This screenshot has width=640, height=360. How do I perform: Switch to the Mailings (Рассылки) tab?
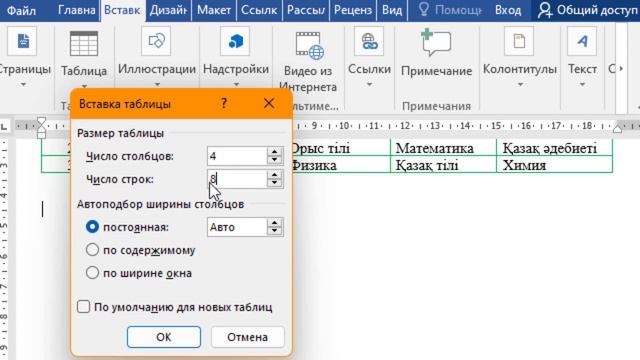(x=306, y=10)
